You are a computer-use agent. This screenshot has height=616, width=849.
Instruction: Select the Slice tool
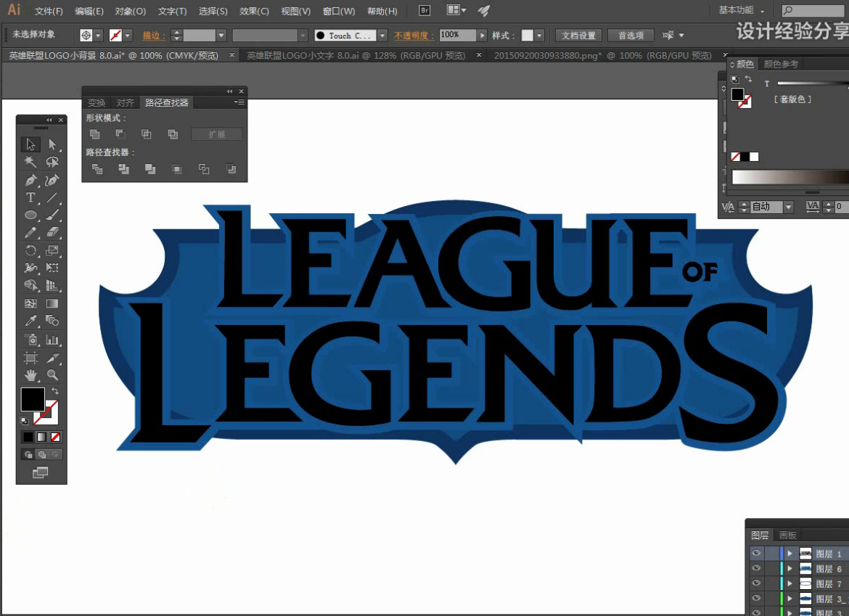[52, 358]
